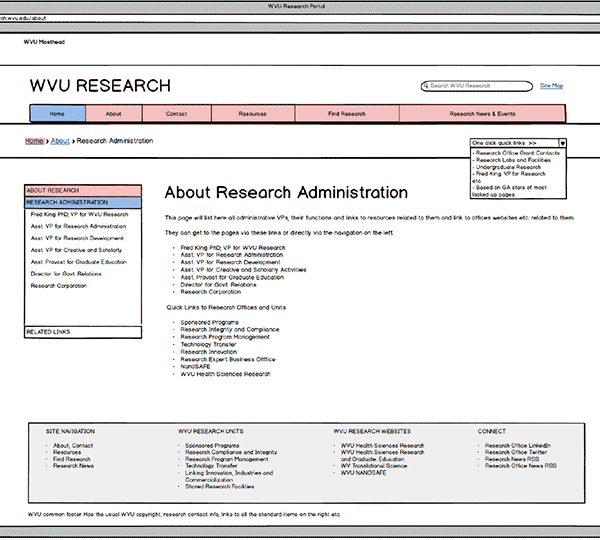
Task: Open Asst. VP for Research Development sidebar item
Action: 77,238
